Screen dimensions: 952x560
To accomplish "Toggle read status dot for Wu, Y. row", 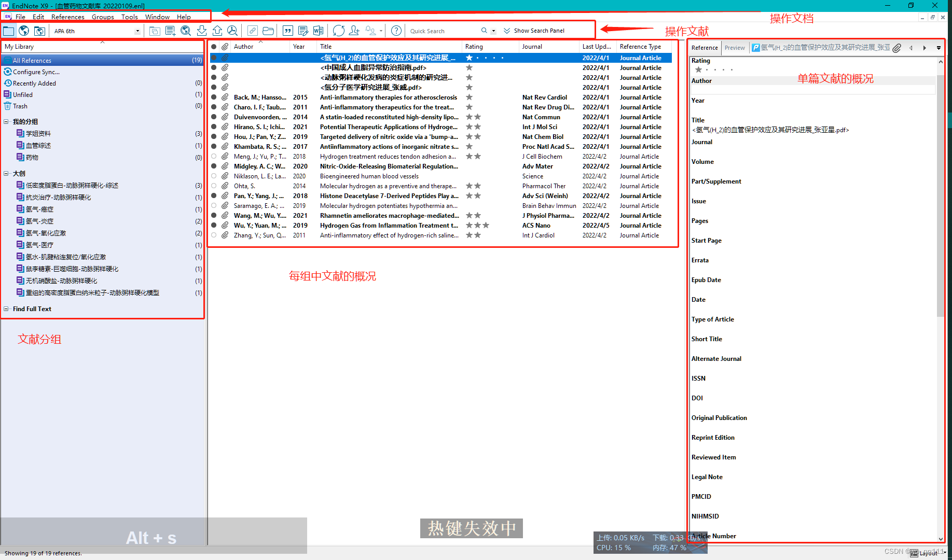I will (214, 226).
